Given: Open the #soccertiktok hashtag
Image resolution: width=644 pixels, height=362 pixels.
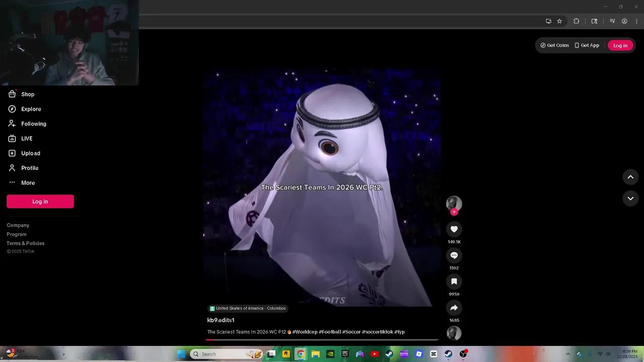Looking at the screenshot, I should (x=377, y=332).
